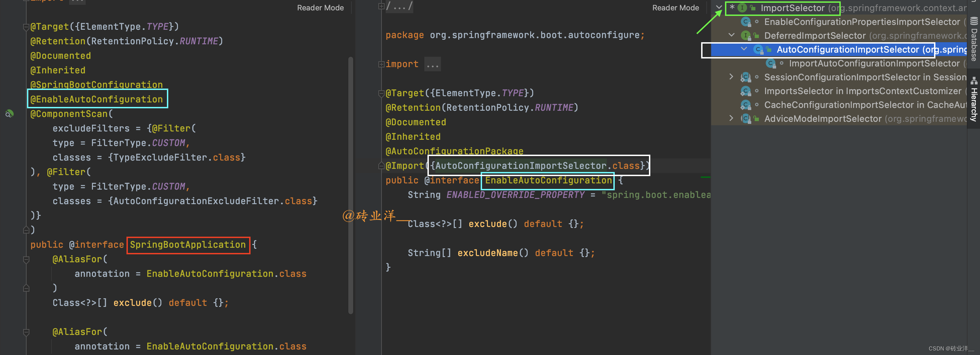Viewport: 980px width, 355px height.
Task: Expand the SessionConfigurationImportSelector node
Action: 731,76
